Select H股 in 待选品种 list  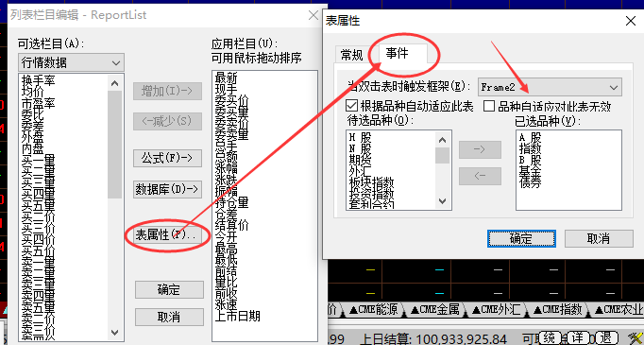360,137
